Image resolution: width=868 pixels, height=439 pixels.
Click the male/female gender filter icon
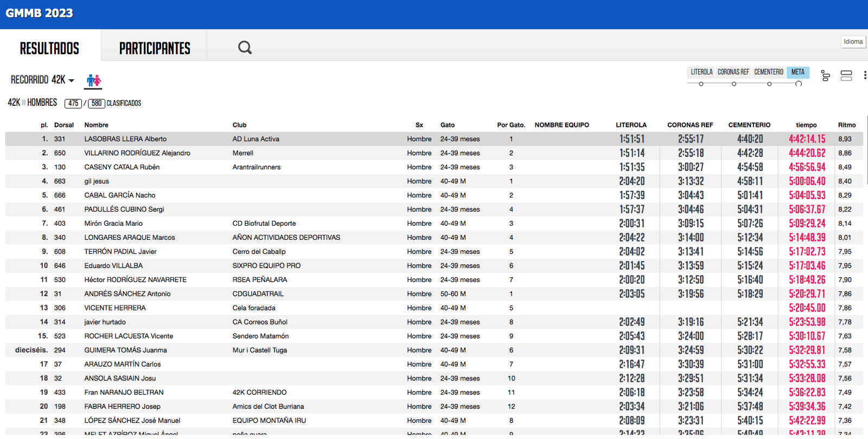tap(93, 81)
